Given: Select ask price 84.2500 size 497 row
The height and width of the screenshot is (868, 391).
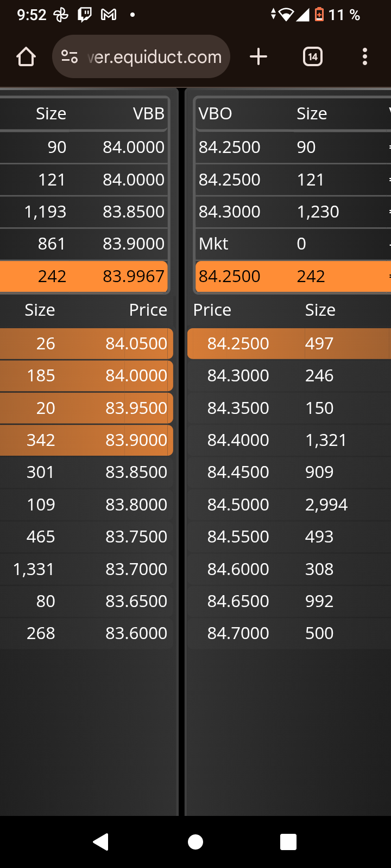Looking at the screenshot, I should point(289,343).
